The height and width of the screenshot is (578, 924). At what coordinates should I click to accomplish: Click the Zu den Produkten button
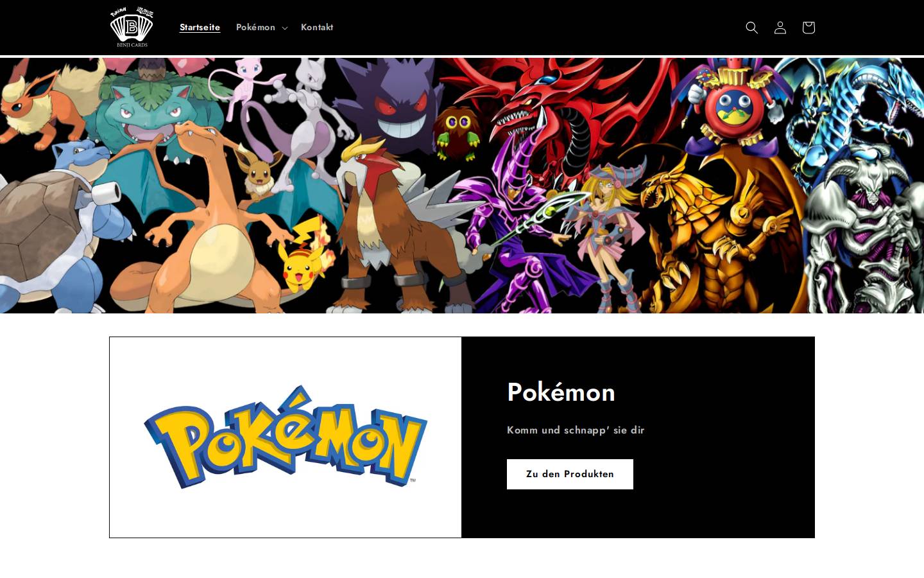(x=570, y=474)
